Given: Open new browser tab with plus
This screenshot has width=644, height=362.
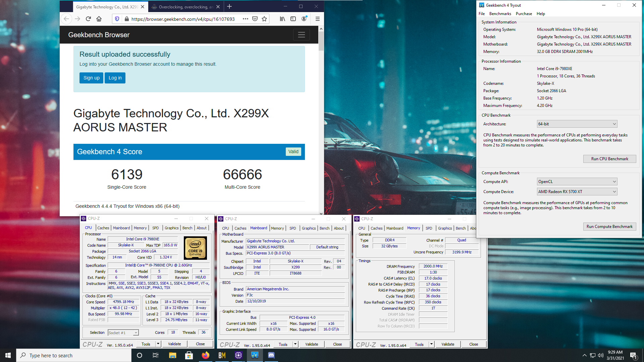Looking at the screenshot, I should 229,7.
